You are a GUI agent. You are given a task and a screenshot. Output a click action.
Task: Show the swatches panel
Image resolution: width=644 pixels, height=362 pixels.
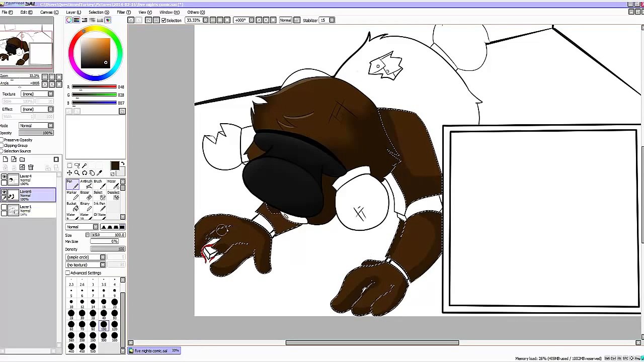(x=100, y=20)
